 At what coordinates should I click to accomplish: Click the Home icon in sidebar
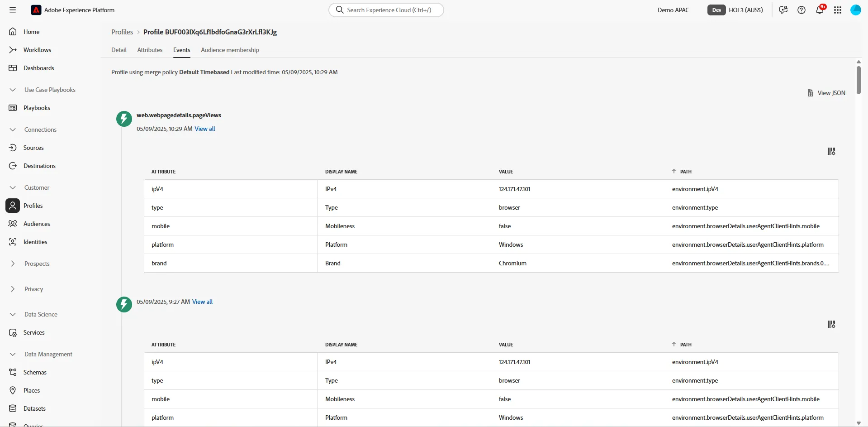coord(13,32)
